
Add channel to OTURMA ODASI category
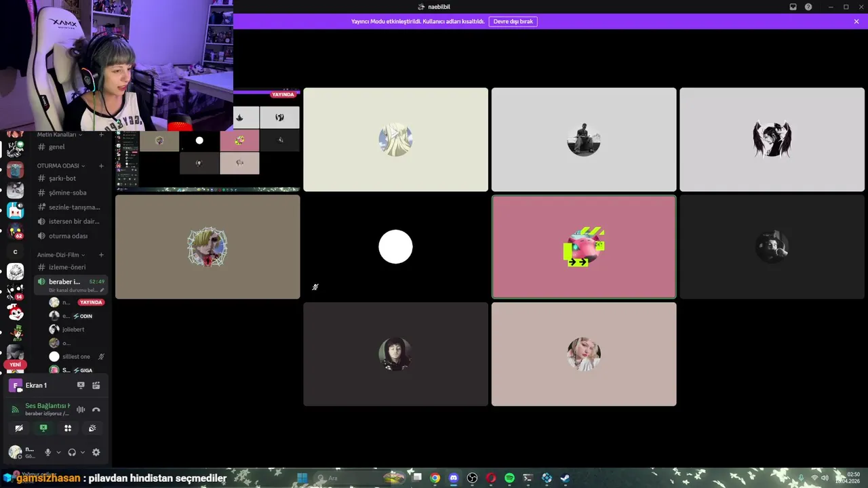pyautogui.click(x=101, y=165)
